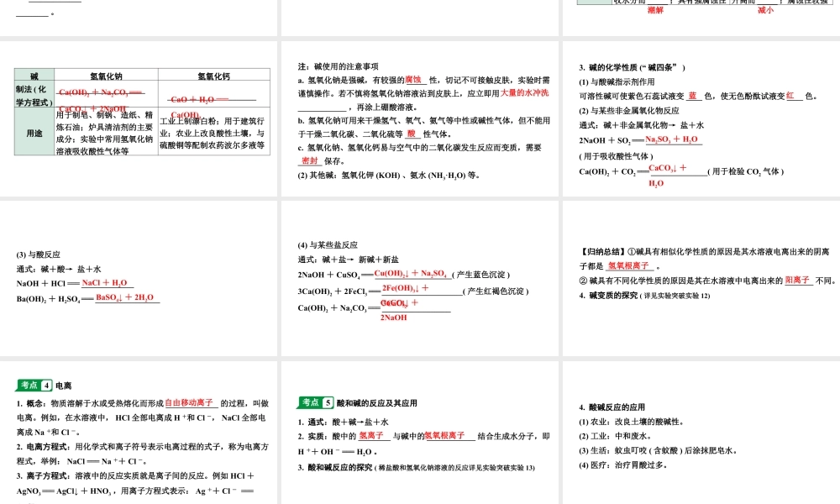
Task: Open the slide about (4) 与某些盐反应
Action: point(420,277)
